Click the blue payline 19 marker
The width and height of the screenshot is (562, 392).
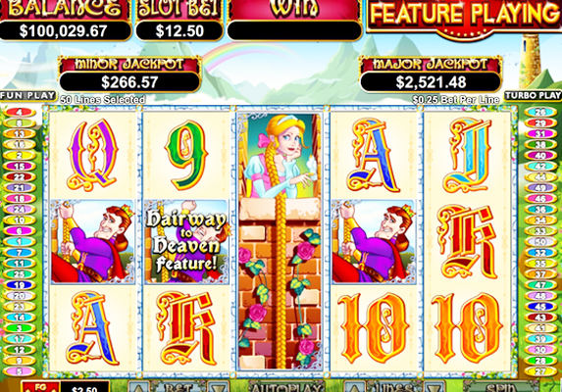pyautogui.click(x=19, y=285)
